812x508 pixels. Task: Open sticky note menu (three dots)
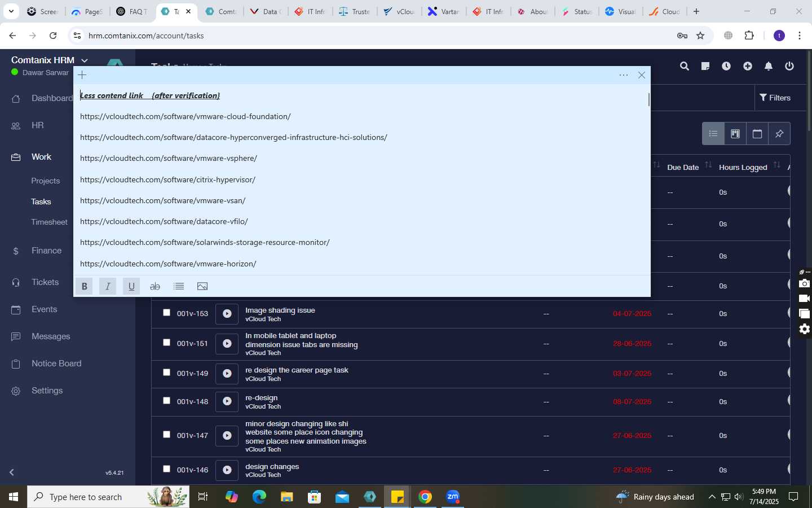click(624, 75)
